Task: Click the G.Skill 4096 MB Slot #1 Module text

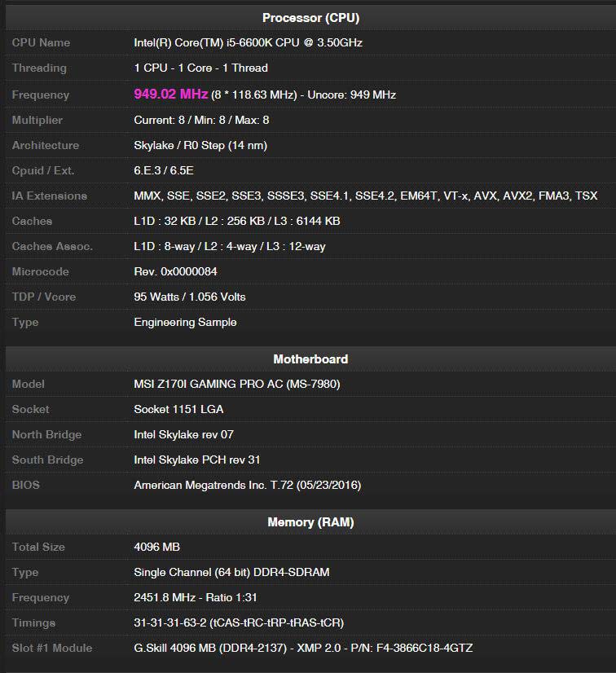Action: (x=303, y=648)
